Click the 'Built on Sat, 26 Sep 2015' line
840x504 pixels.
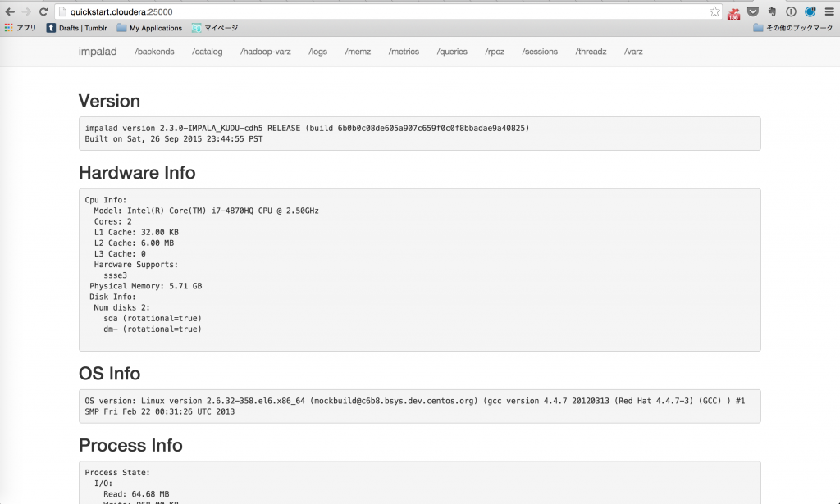point(174,139)
